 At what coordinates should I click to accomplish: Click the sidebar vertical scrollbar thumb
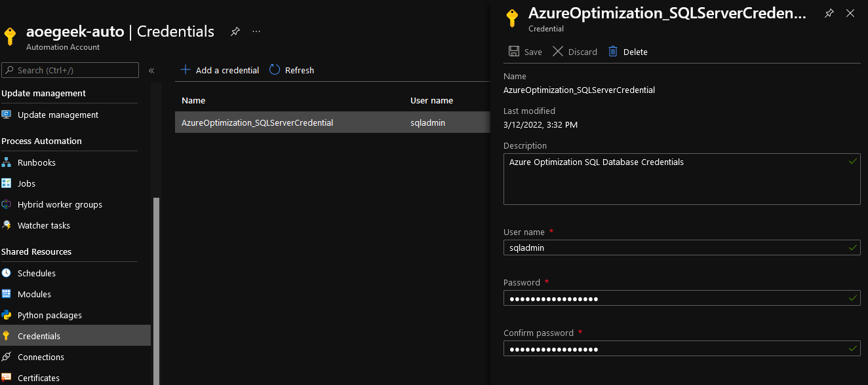point(156,291)
